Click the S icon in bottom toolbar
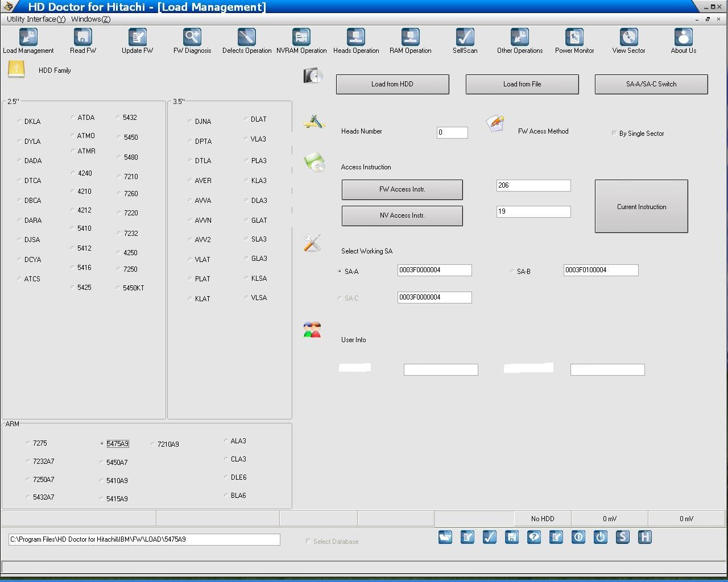The height and width of the screenshot is (582, 728). 623,537
